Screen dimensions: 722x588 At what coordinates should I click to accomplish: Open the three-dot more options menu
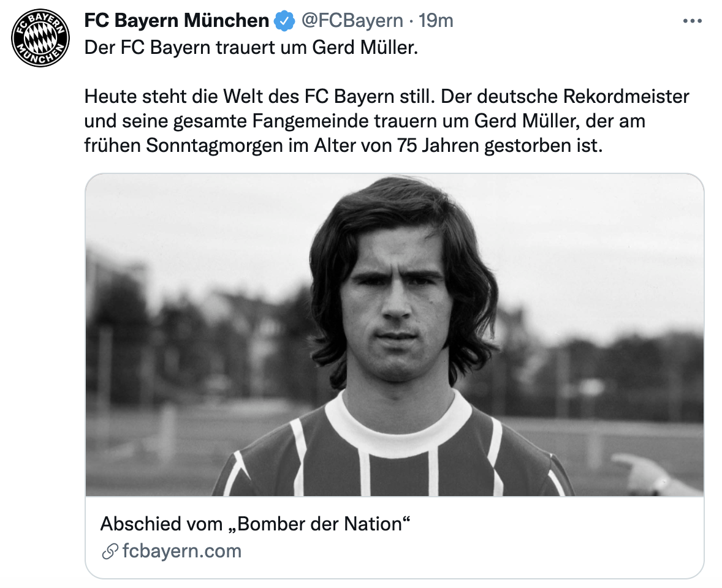point(692,21)
